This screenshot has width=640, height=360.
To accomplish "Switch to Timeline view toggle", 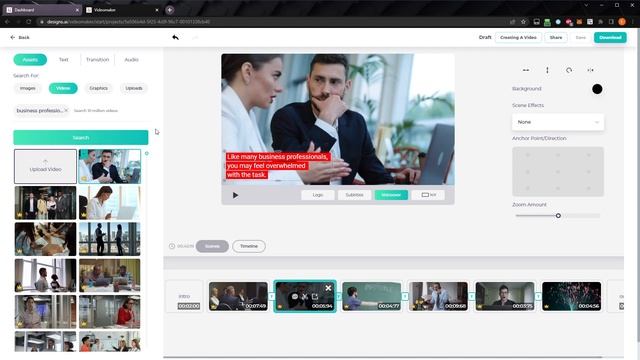I will [x=249, y=246].
